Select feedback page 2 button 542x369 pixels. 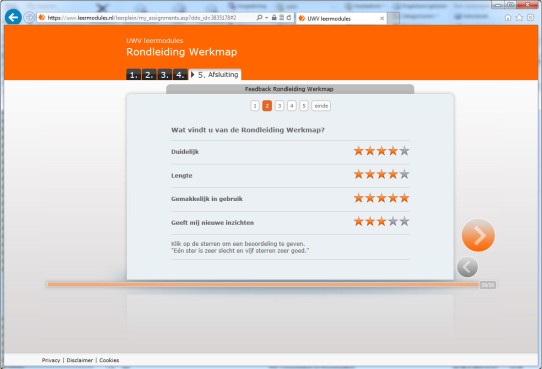267,106
